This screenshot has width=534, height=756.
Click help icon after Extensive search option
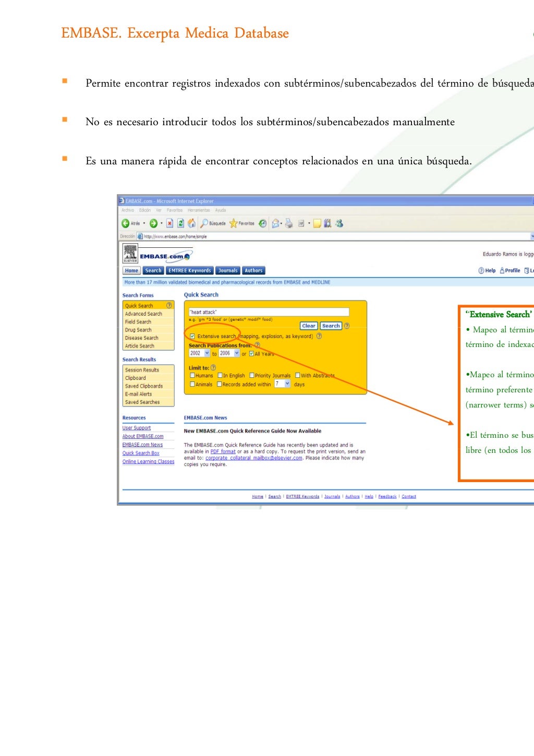319,336
